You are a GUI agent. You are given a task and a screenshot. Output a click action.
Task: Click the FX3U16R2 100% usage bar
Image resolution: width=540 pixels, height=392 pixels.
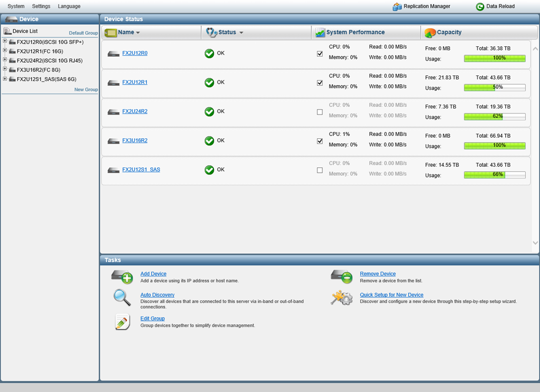point(495,146)
